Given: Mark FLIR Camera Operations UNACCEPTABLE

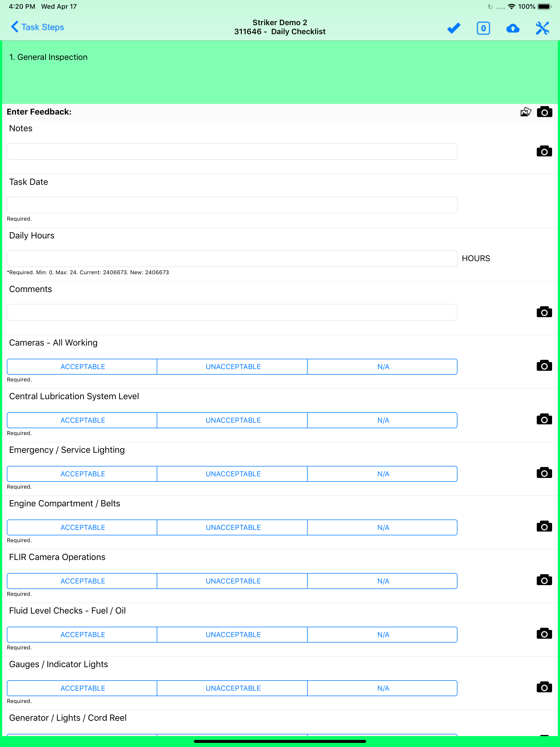Looking at the screenshot, I should point(232,581).
